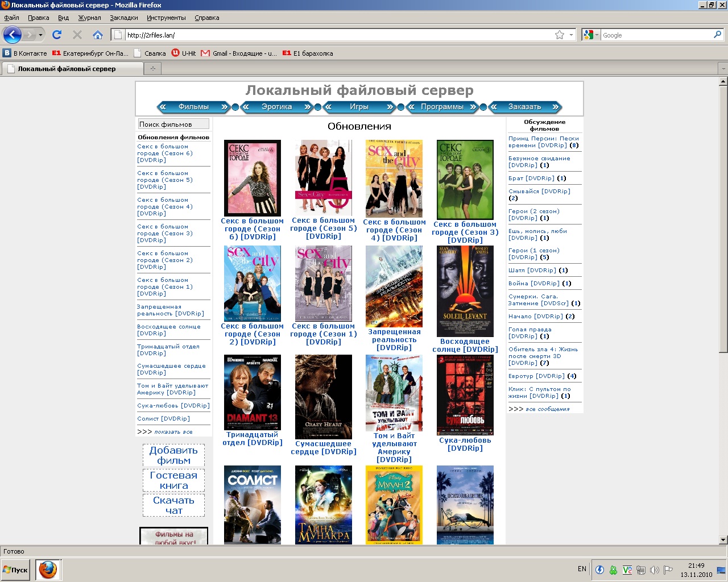The image size is (728, 582).
Task: Open the Журнал menu
Action: 89,18
